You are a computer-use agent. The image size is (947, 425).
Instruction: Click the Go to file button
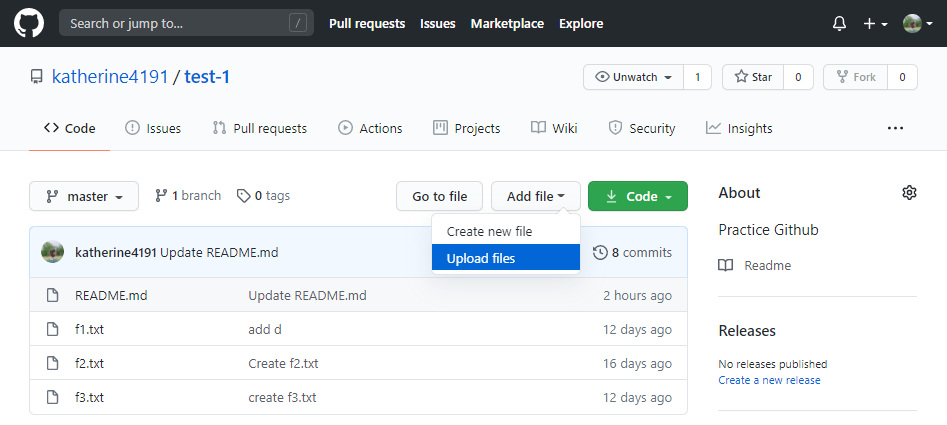pos(439,196)
